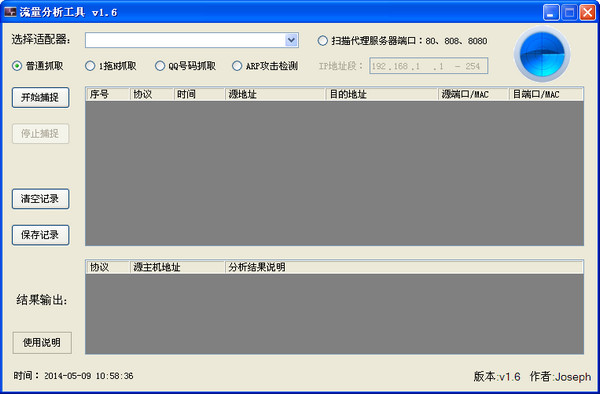Click the greyed-out 停止捕捉 button

[x=41, y=134]
